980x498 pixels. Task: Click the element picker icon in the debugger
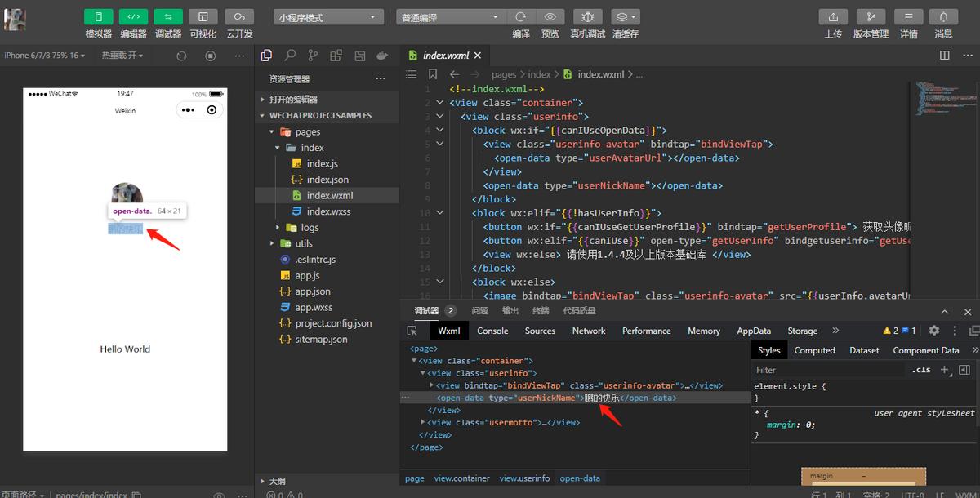tap(412, 331)
